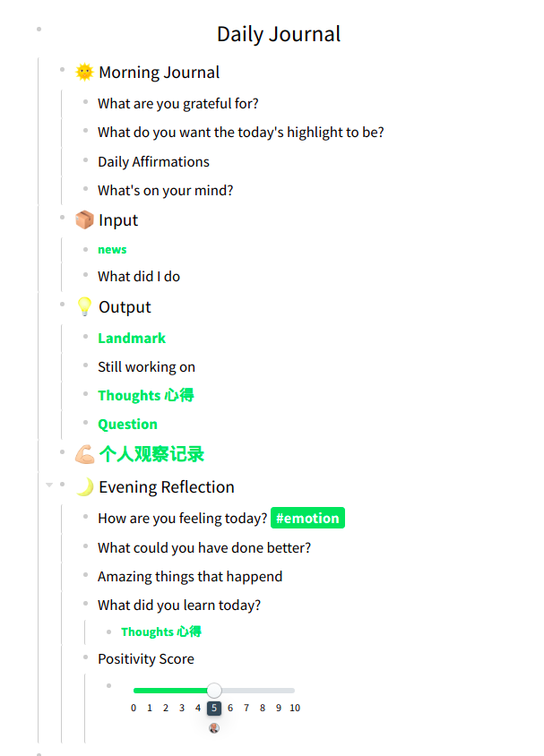Collapse the Evening Reflection section arrow
The width and height of the screenshot is (544, 756).
[x=48, y=485]
